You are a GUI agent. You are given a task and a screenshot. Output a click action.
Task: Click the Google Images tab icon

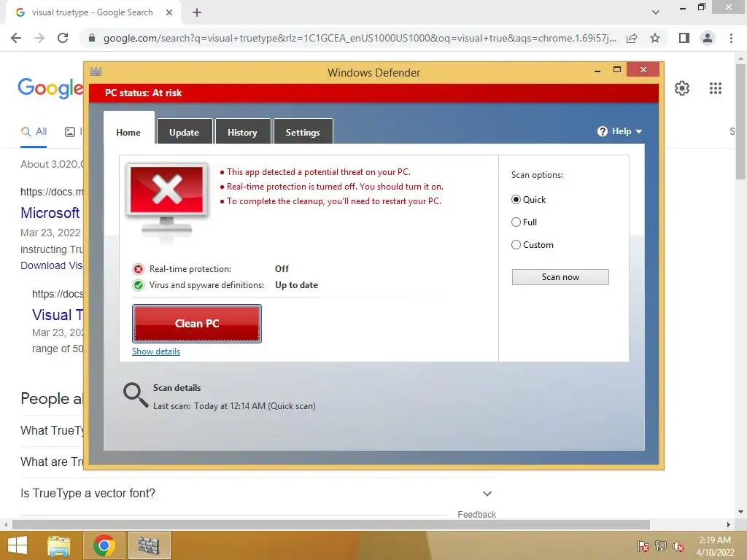[x=70, y=132]
